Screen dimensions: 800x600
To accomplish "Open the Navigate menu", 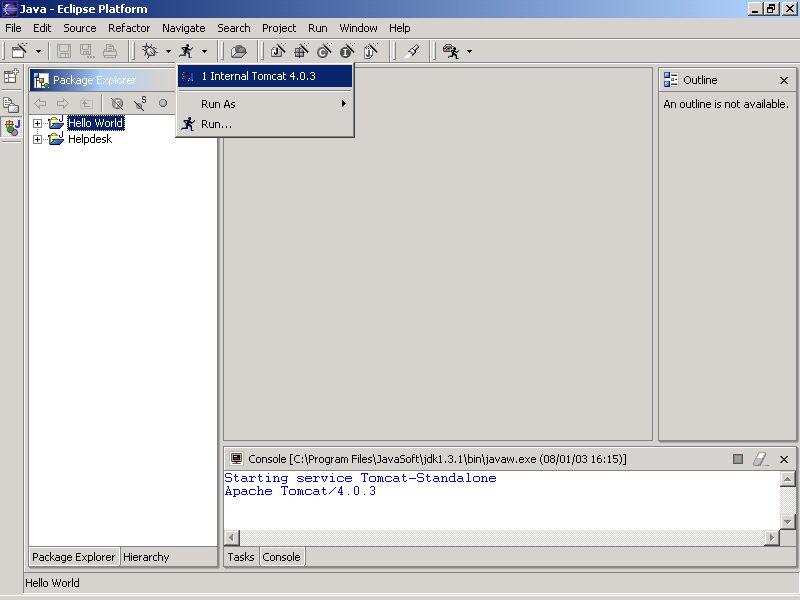I will pos(184,28).
